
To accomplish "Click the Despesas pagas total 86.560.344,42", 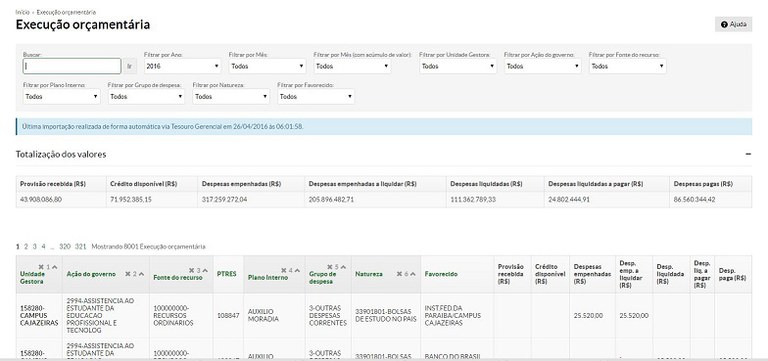I will (695, 199).
